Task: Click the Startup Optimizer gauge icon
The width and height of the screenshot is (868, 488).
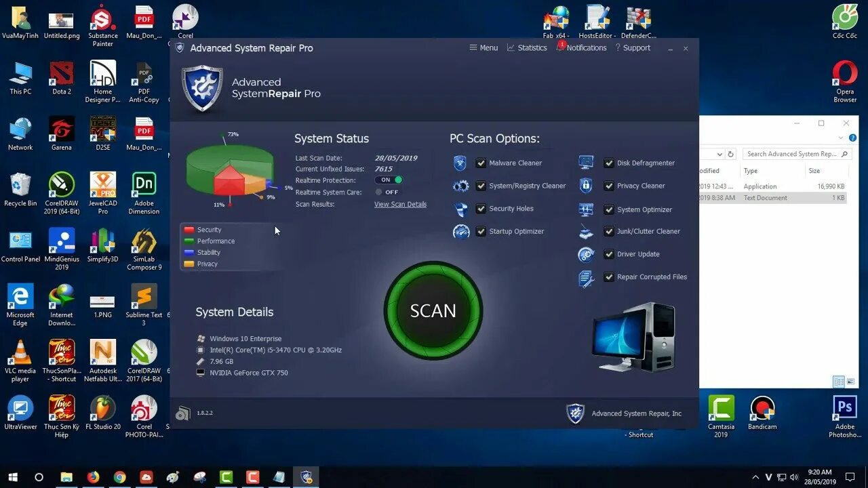Action: click(461, 232)
